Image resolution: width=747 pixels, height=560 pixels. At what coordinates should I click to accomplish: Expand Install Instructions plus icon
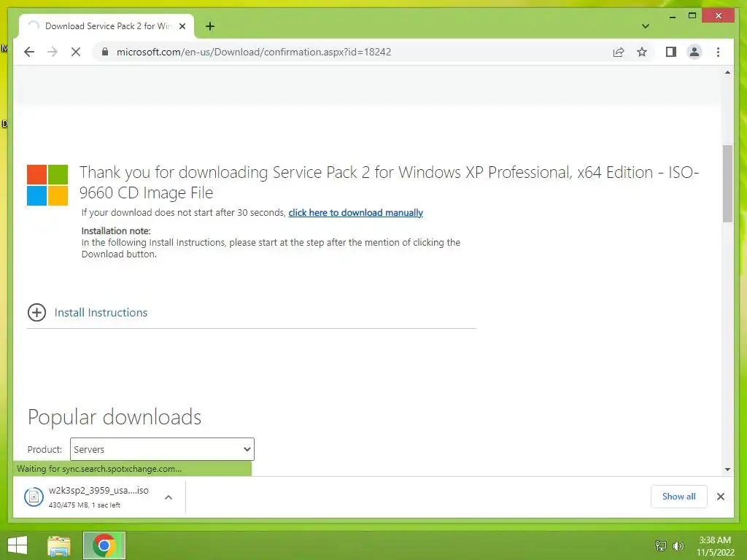[36, 312]
